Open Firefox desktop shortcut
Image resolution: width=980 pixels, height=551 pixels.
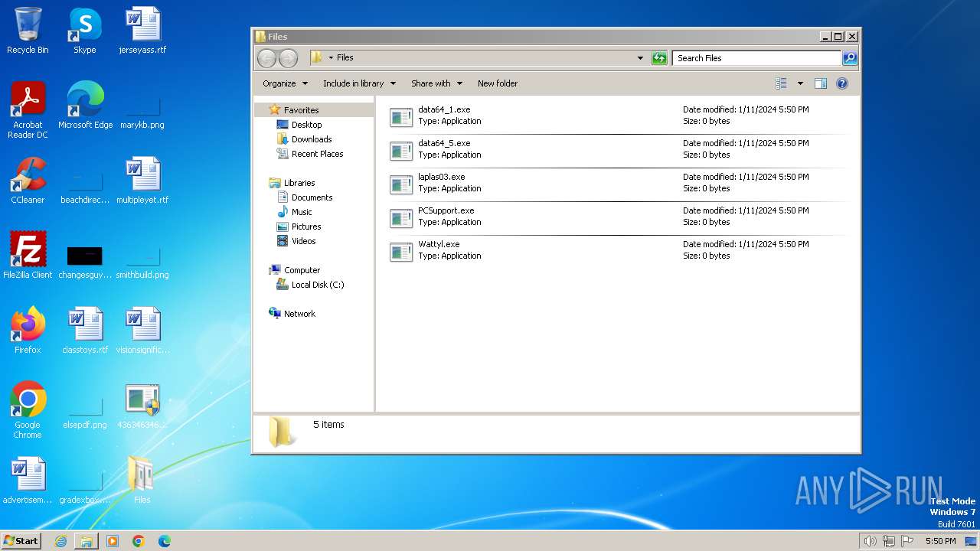tap(28, 331)
